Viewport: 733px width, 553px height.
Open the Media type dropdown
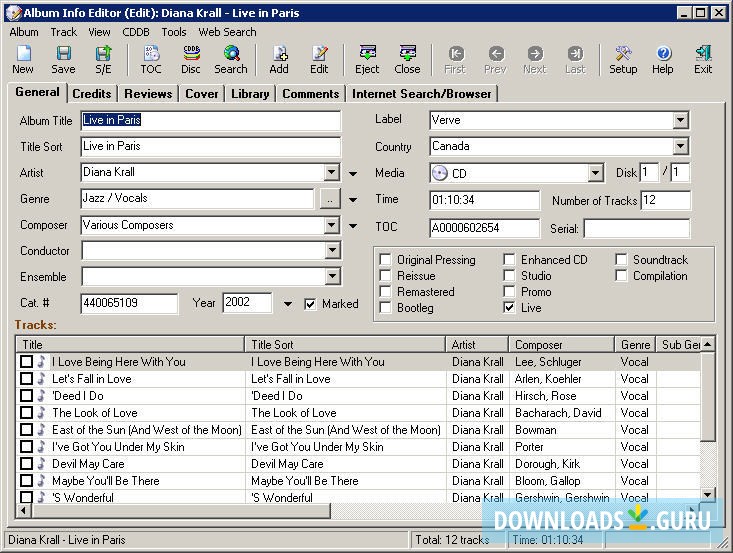(x=596, y=173)
